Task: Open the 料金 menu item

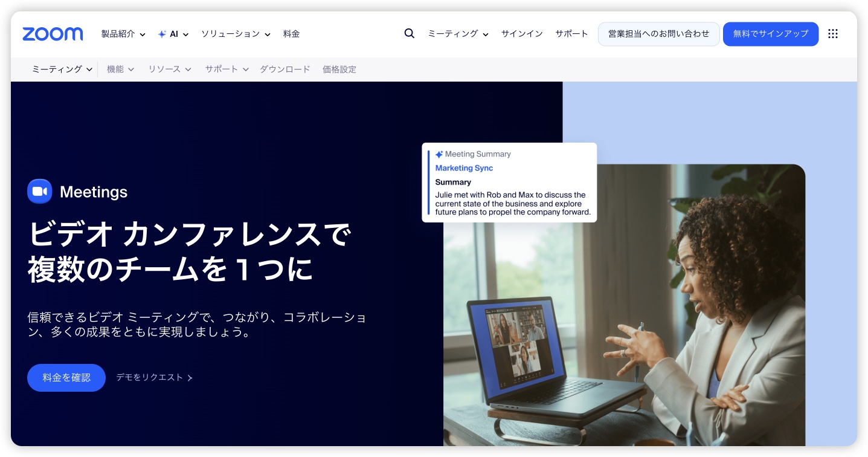Action: coord(291,34)
